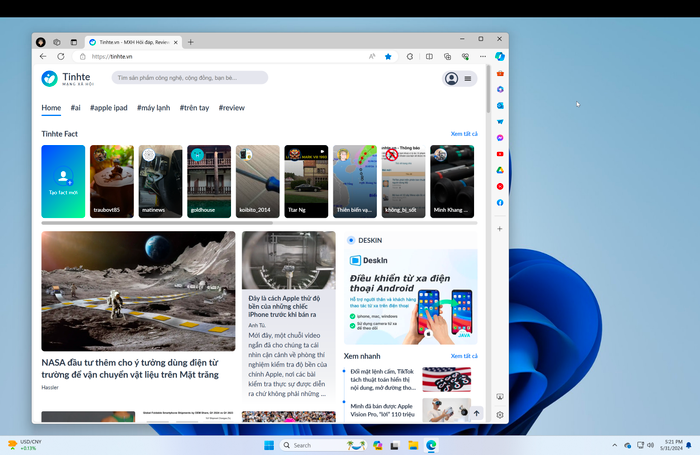This screenshot has height=455, width=700.
Task: Add a sidebar app with the plus button
Action: (500, 229)
